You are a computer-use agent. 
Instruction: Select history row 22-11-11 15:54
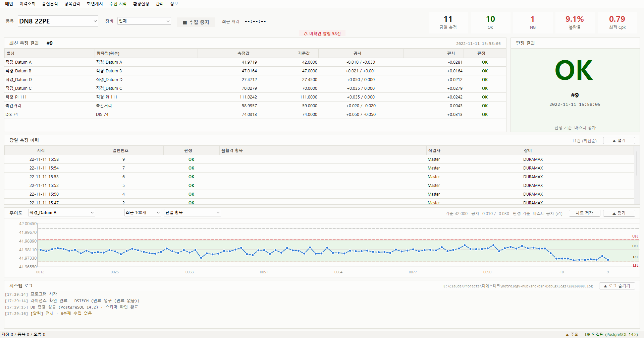coord(319,168)
